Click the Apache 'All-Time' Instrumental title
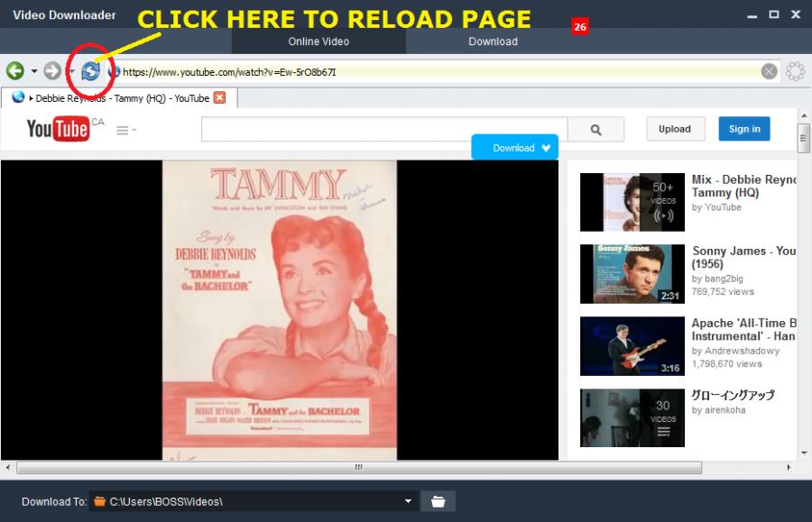This screenshot has height=522, width=812. (x=744, y=330)
